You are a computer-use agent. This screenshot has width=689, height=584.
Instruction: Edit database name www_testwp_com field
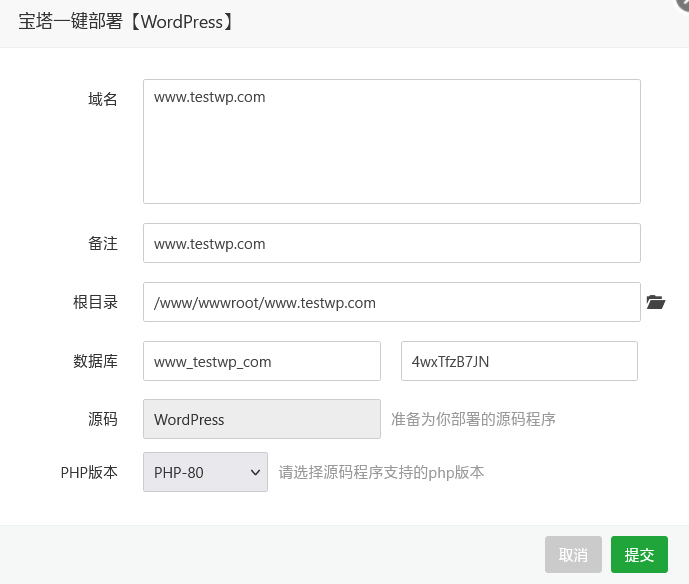(x=262, y=361)
